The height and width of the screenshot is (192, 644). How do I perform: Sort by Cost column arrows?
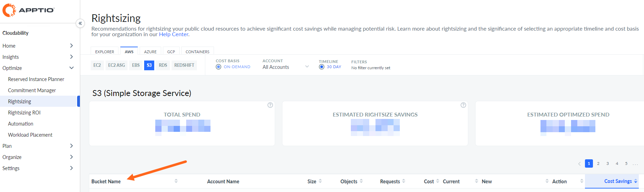point(438,181)
